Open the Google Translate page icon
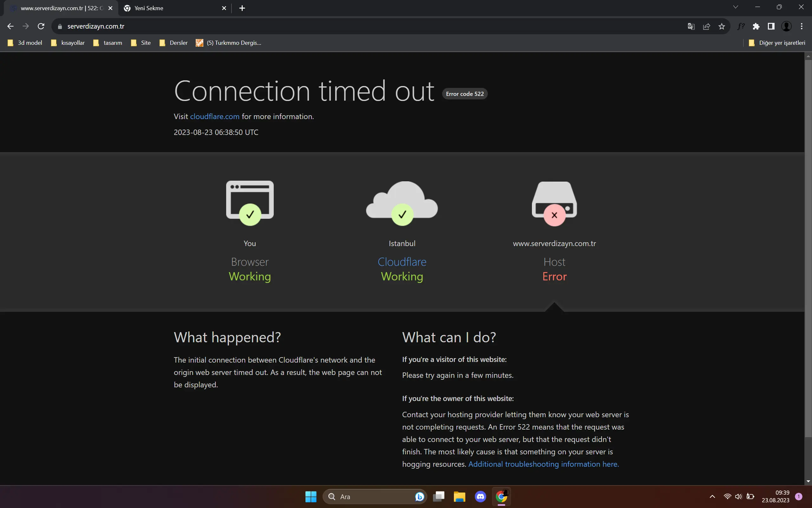Image resolution: width=812 pixels, height=508 pixels. pyautogui.click(x=691, y=26)
